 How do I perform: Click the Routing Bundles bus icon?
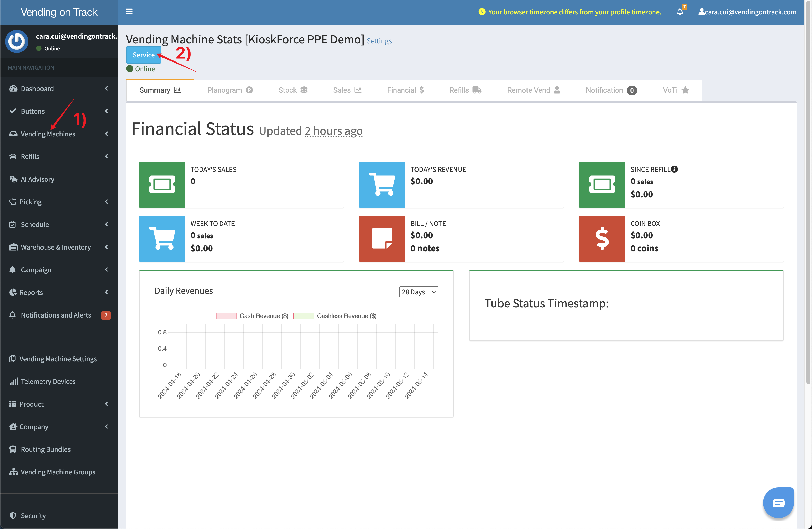[x=13, y=449]
